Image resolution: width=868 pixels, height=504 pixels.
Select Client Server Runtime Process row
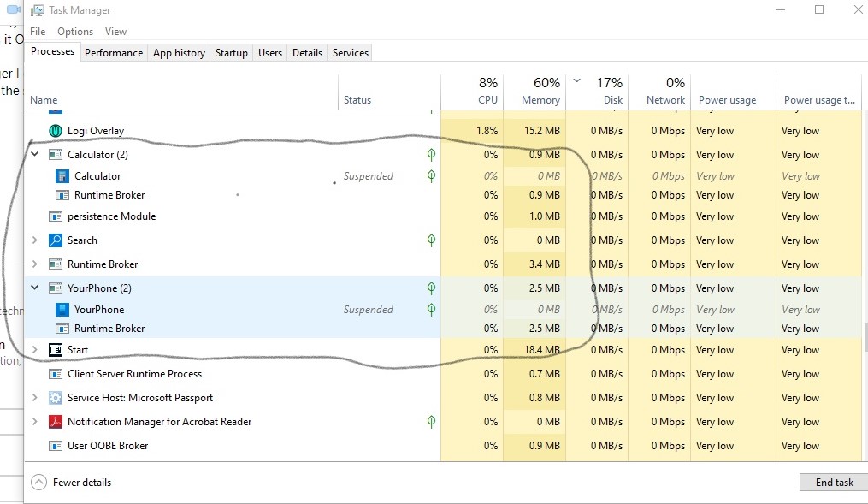[443, 374]
